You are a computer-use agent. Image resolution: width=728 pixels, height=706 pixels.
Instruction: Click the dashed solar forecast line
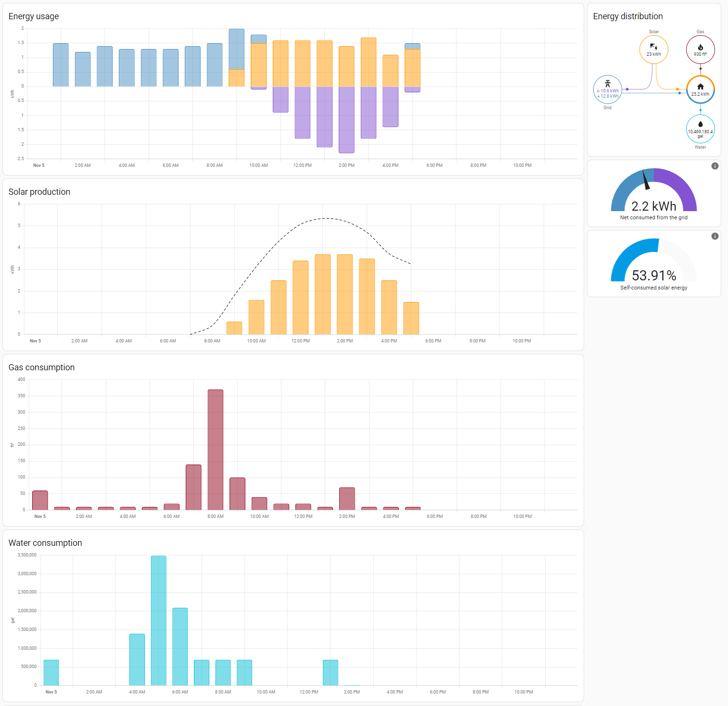[325, 218]
